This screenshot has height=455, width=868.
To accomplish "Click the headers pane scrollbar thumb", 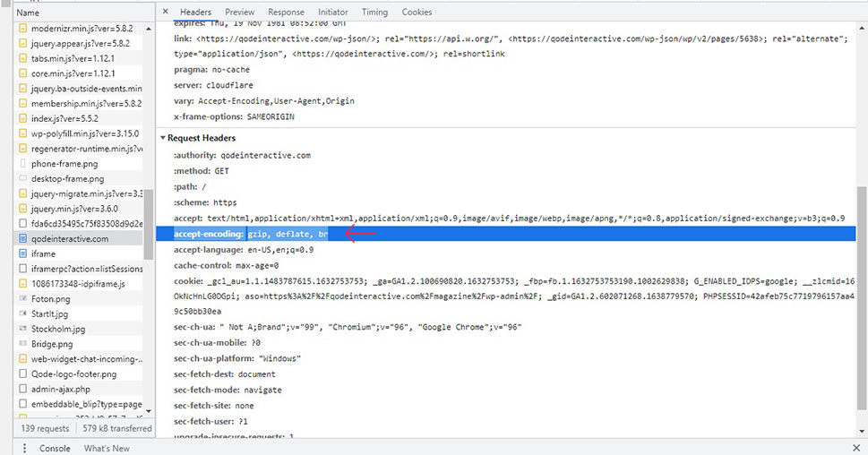I will 862,299.
